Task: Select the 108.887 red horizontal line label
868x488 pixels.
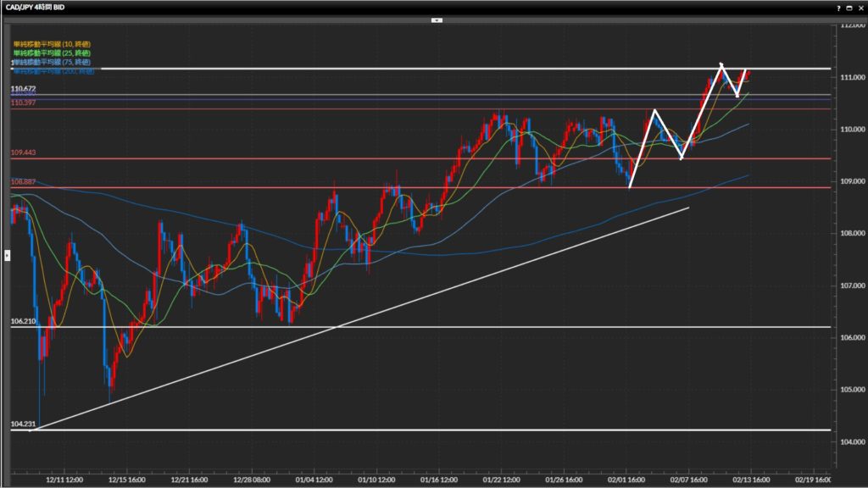Action: (23, 182)
